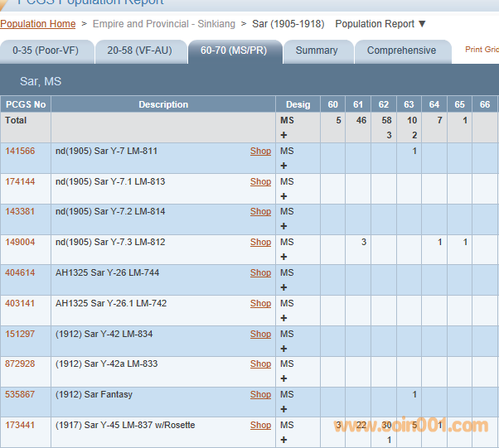Click Shop for (1912) Sar Y-42 LM-834
This screenshot has height=448, width=499.
point(260,334)
